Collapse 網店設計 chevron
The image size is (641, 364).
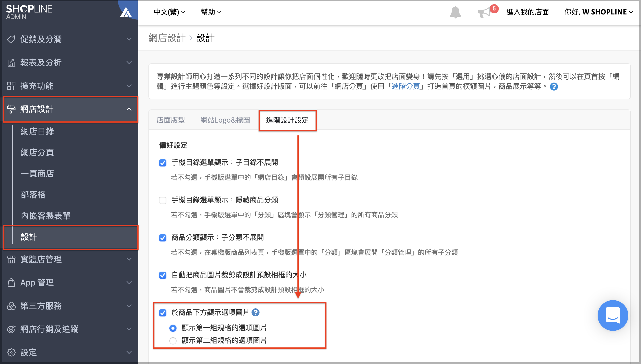(x=129, y=109)
